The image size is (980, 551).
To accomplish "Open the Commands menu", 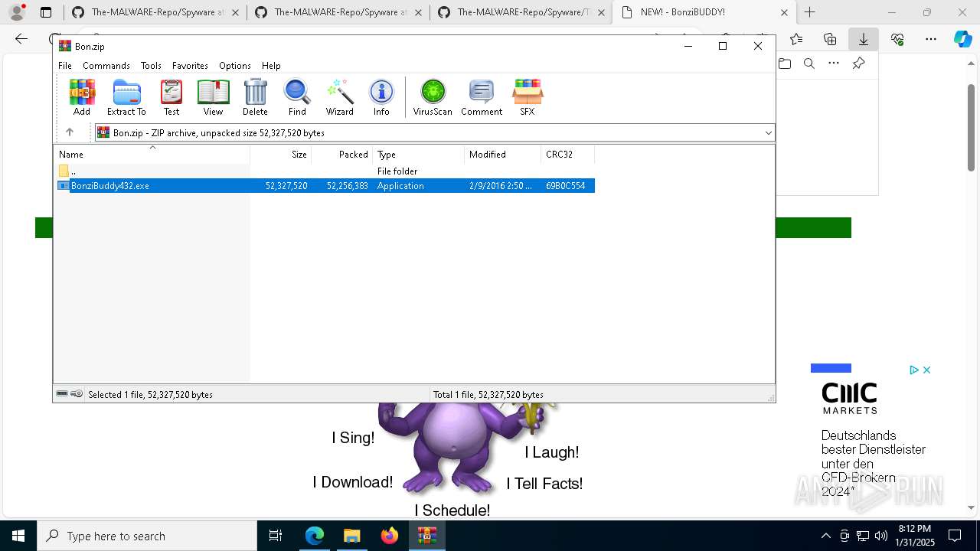I will 106,66.
